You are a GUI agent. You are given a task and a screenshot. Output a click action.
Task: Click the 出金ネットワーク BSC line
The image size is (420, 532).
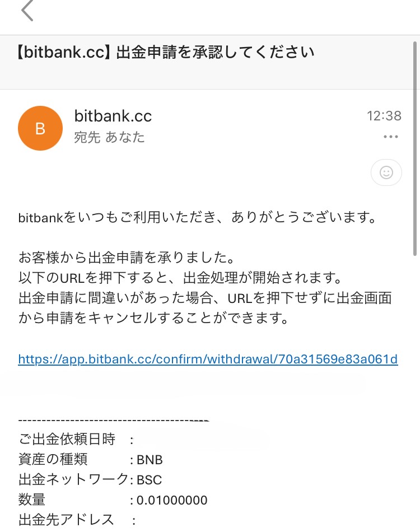click(91, 480)
